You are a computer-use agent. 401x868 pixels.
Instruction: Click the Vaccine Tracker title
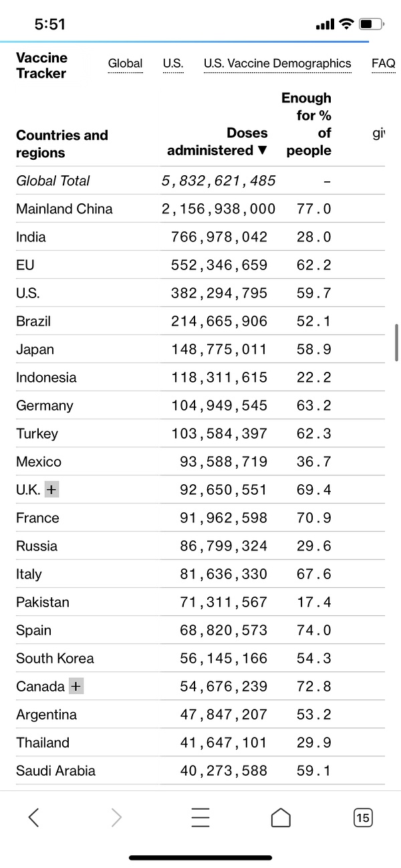[x=41, y=65]
